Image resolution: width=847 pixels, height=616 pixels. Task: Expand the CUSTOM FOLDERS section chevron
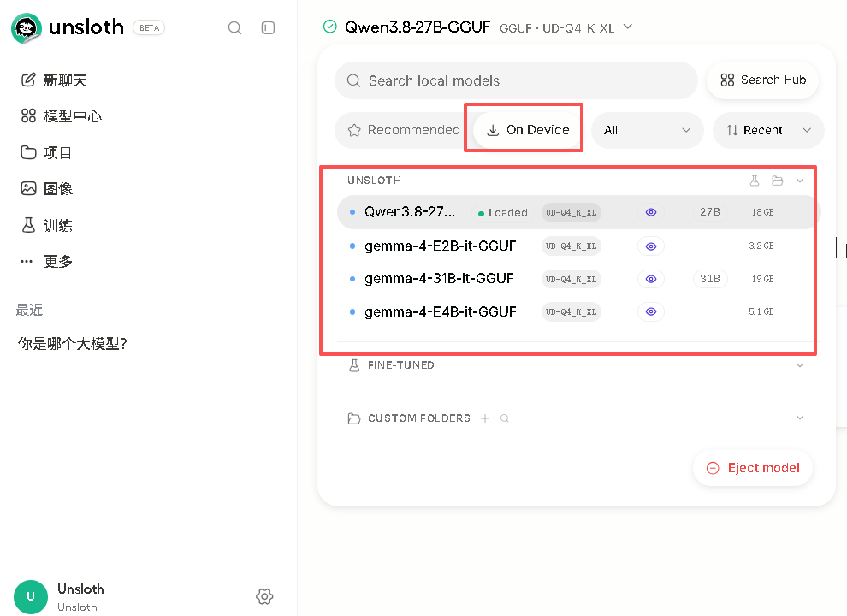click(x=800, y=418)
